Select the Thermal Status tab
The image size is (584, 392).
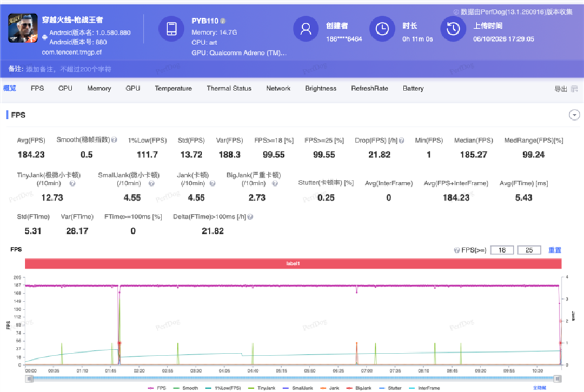coord(229,89)
